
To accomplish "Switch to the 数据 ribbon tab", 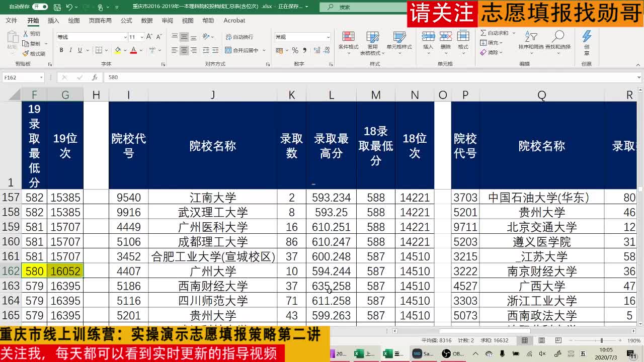I will pyautogui.click(x=147, y=21).
